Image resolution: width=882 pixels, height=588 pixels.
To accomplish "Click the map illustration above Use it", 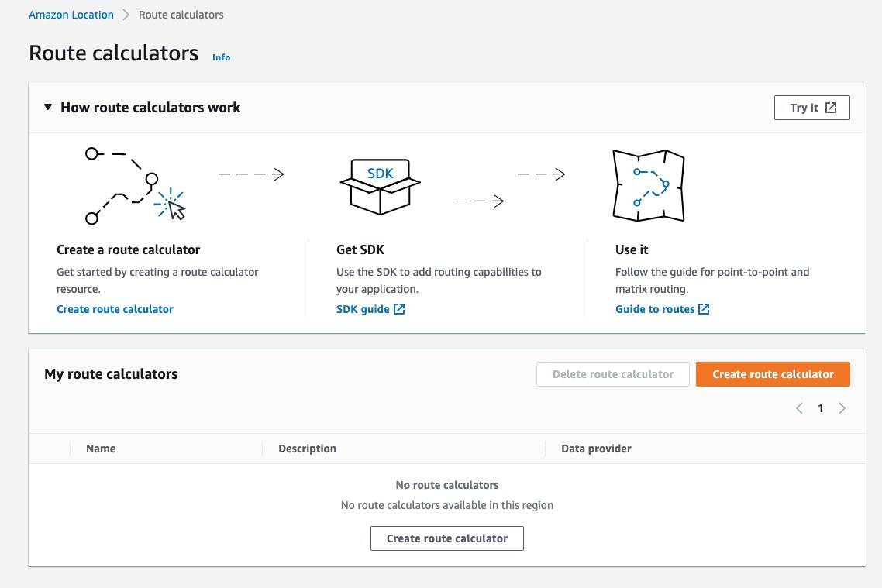I will pyautogui.click(x=649, y=186).
